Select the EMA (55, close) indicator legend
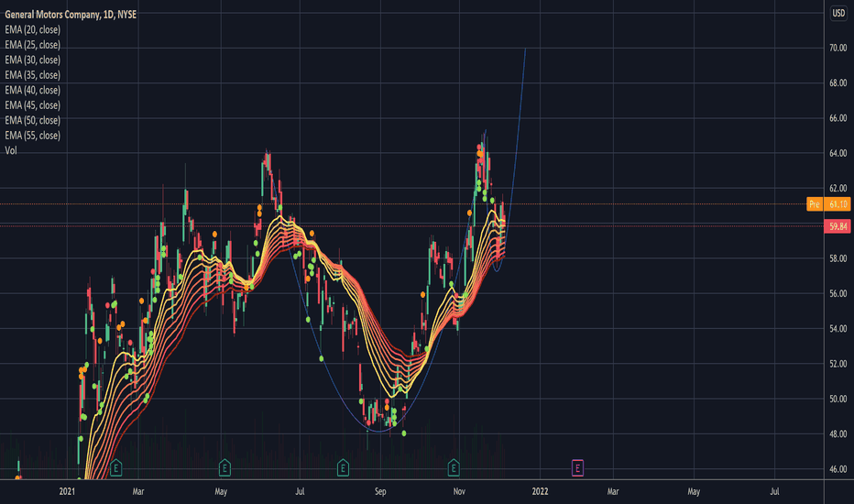 [x=33, y=135]
